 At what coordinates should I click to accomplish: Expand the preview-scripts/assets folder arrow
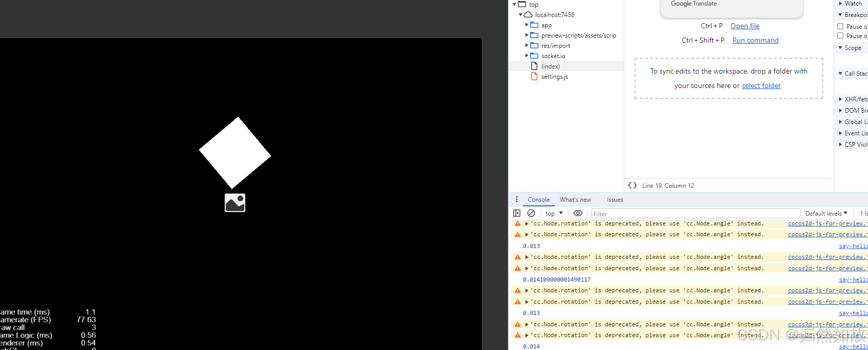click(x=527, y=35)
